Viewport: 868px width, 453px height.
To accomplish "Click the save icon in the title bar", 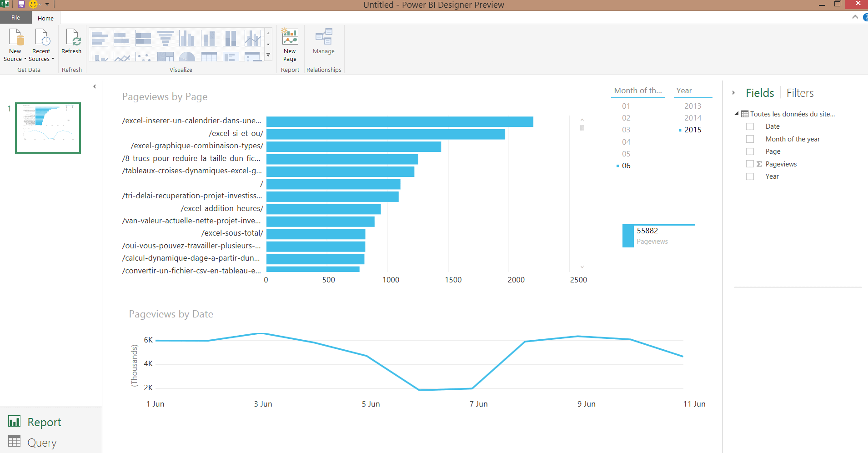I will (x=21, y=5).
